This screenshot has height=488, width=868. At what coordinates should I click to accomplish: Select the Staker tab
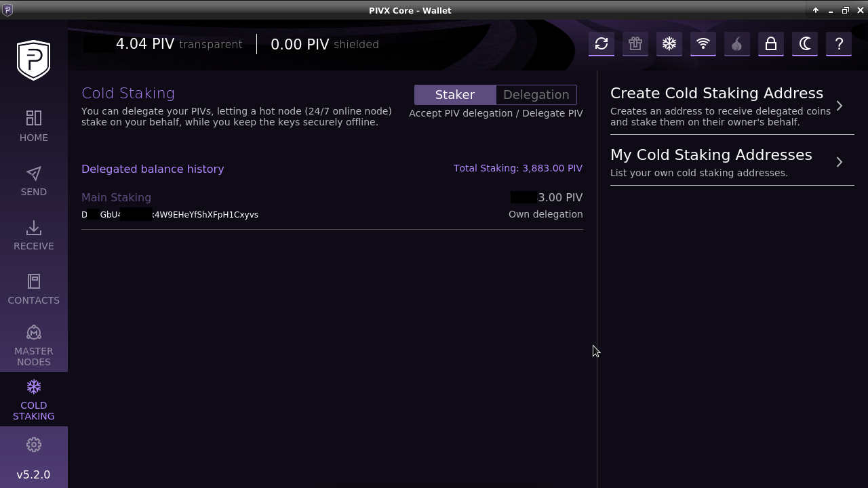454,94
